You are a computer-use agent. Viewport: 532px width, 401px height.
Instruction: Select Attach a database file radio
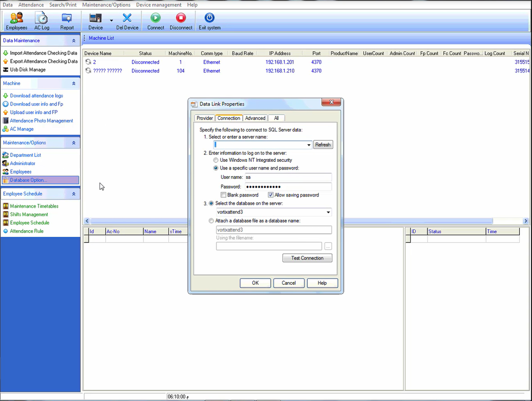[211, 220]
